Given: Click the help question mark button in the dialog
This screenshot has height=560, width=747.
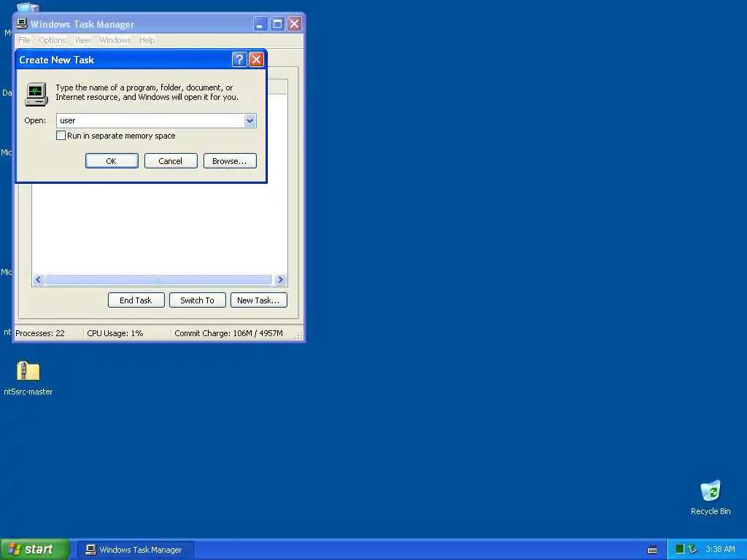Looking at the screenshot, I should point(239,60).
